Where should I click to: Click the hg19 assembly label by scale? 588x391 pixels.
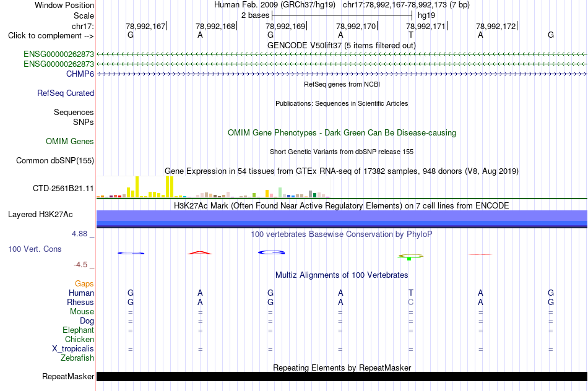tap(426, 15)
